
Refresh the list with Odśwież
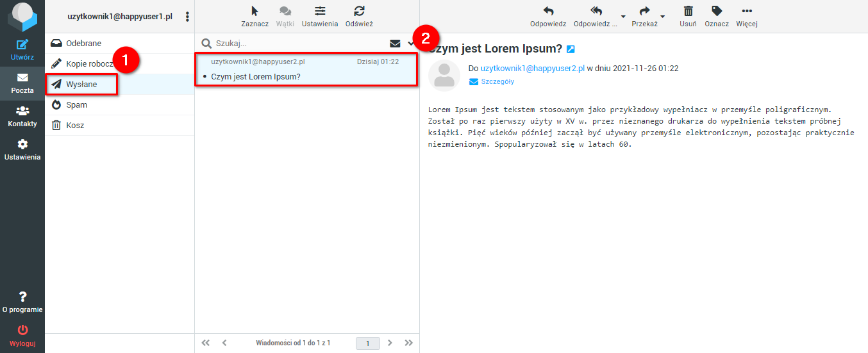tap(359, 17)
